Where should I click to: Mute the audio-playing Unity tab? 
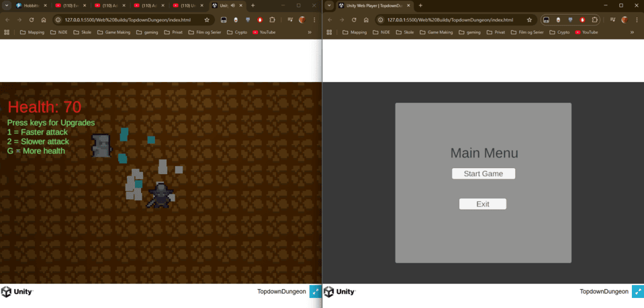point(232,5)
